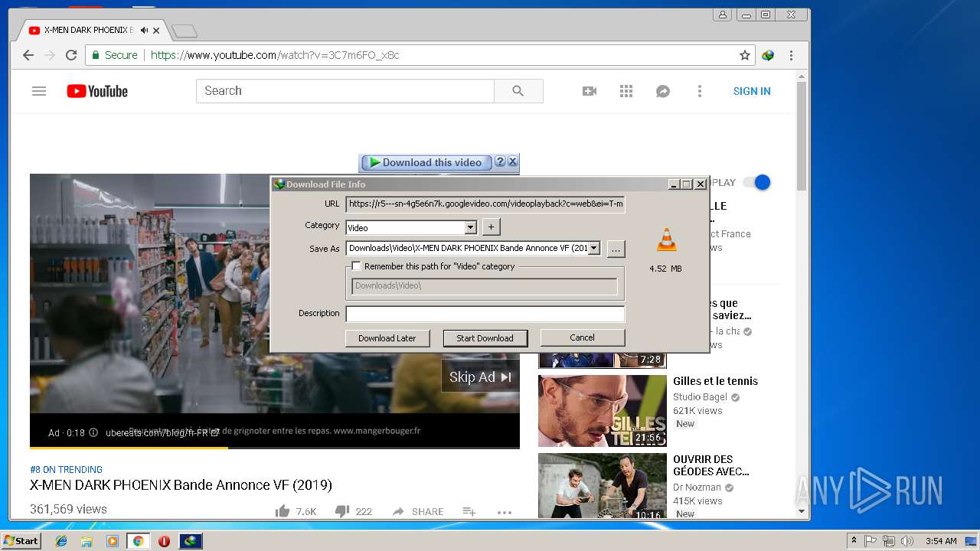The image size is (980, 551).
Task: Reload the YouTube page
Action: [71, 55]
